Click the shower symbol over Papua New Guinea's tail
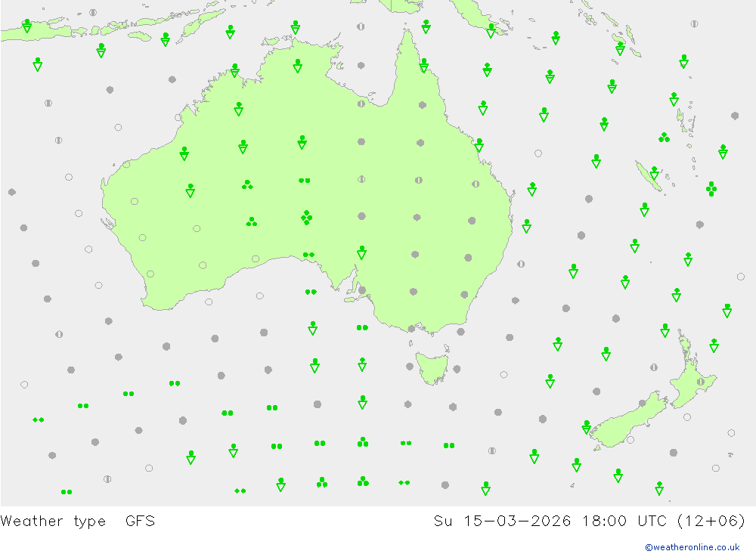Viewport: 756px width, 554px height. [491, 31]
